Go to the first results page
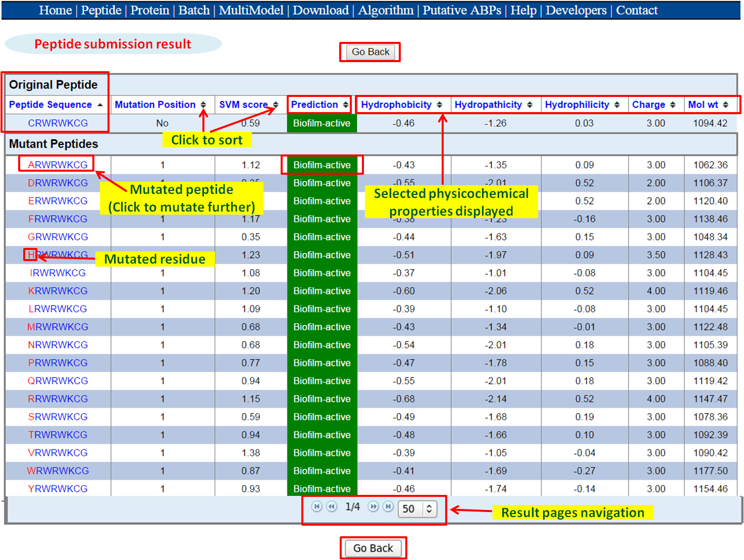 (316, 506)
